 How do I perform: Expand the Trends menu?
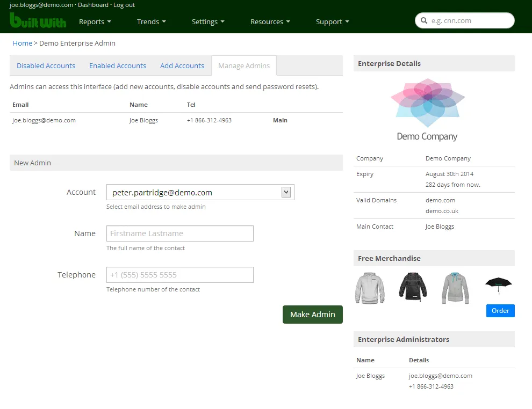tap(151, 22)
